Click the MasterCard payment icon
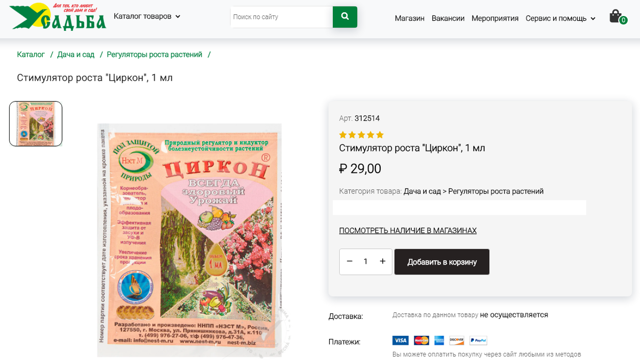 [421, 341]
